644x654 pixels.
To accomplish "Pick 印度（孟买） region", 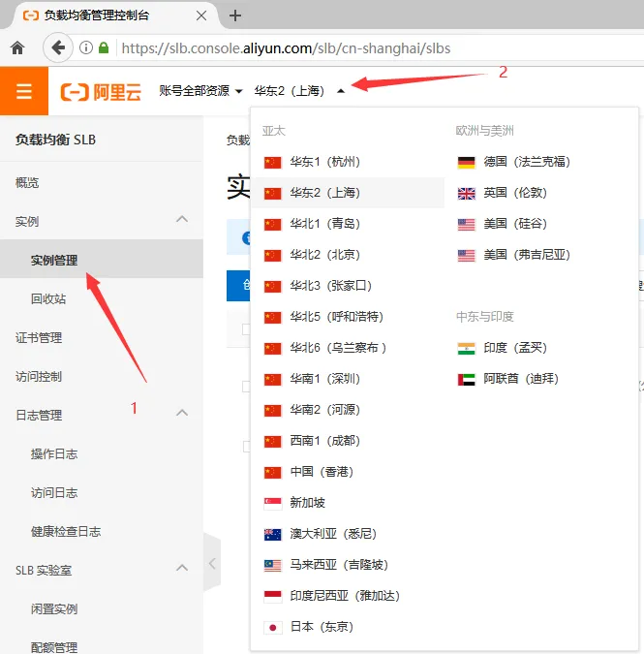I will tap(541, 348).
